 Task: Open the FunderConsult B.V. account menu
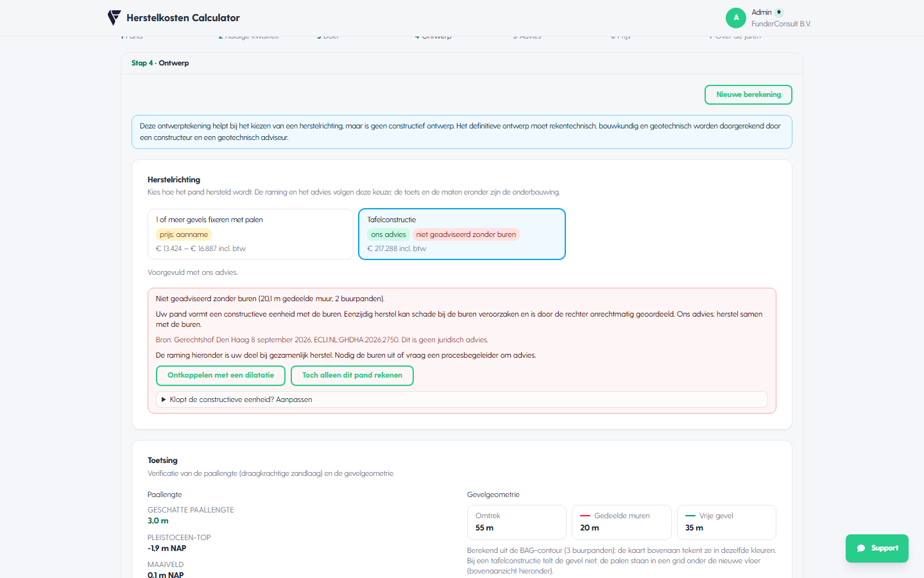tap(781, 24)
